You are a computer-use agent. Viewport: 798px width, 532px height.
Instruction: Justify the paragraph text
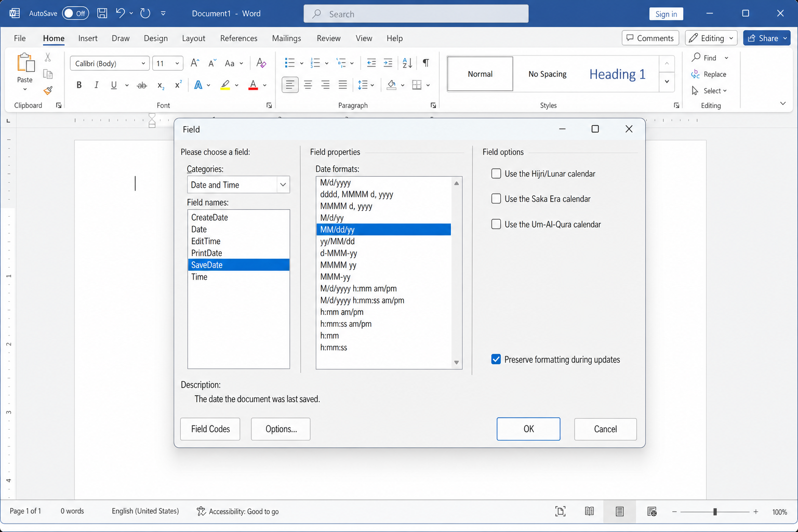click(343, 85)
